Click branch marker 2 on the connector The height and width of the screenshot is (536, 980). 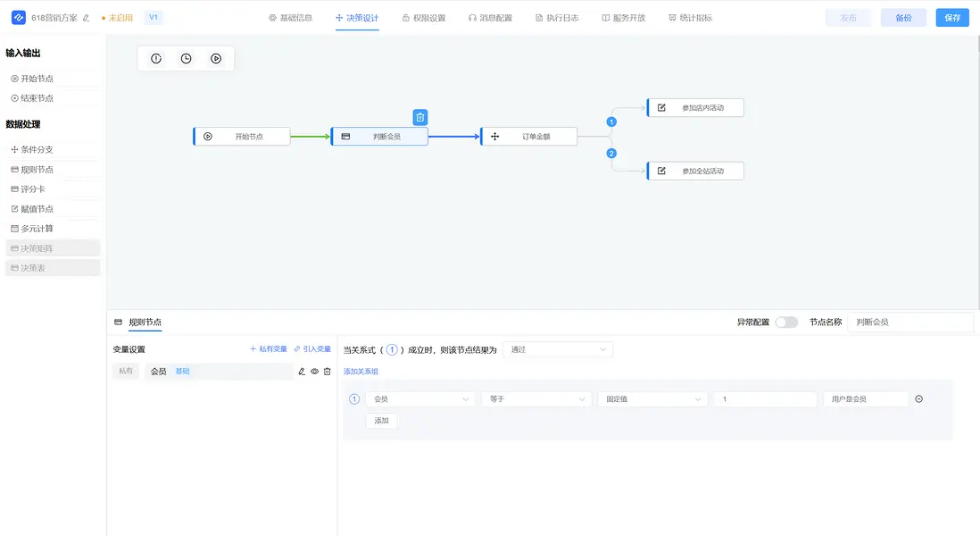pos(611,154)
